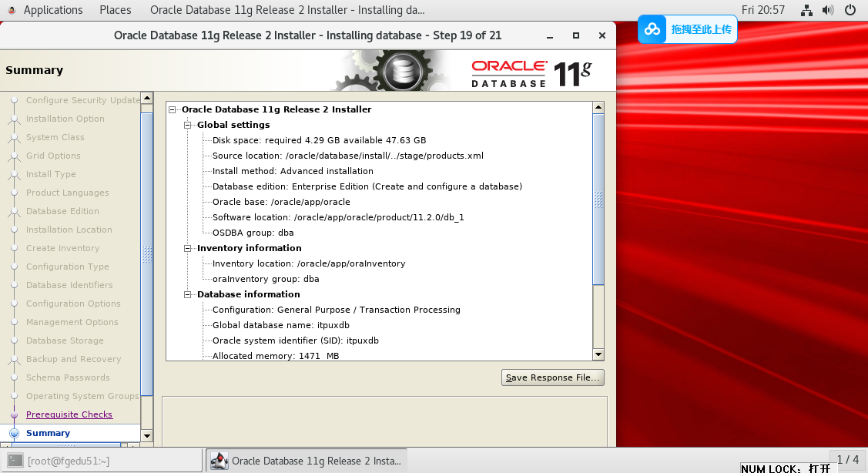Image resolution: width=868 pixels, height=473 pixels.
Task: Click the Database Edition step
Action: (62, 212)
